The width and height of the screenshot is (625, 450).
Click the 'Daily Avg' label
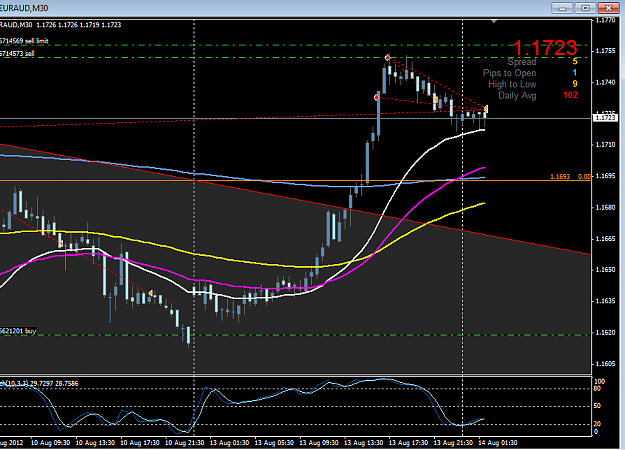tap(517, 95)
